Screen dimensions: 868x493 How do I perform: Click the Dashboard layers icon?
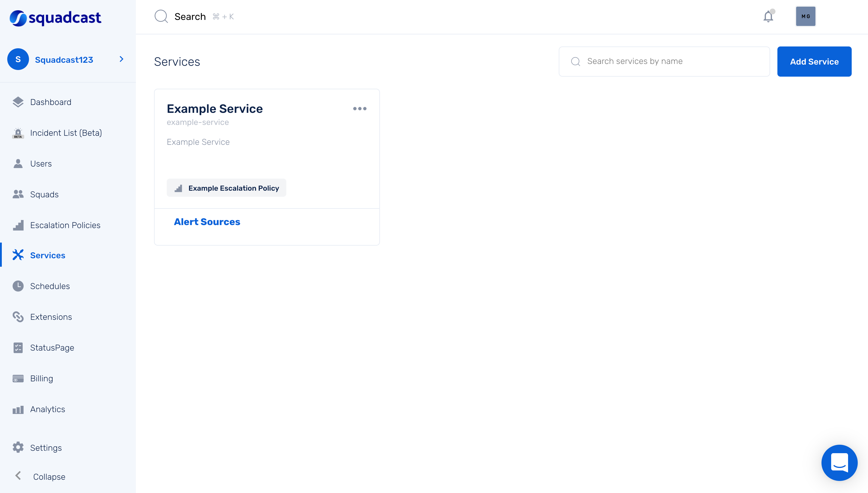pos(18,102)
